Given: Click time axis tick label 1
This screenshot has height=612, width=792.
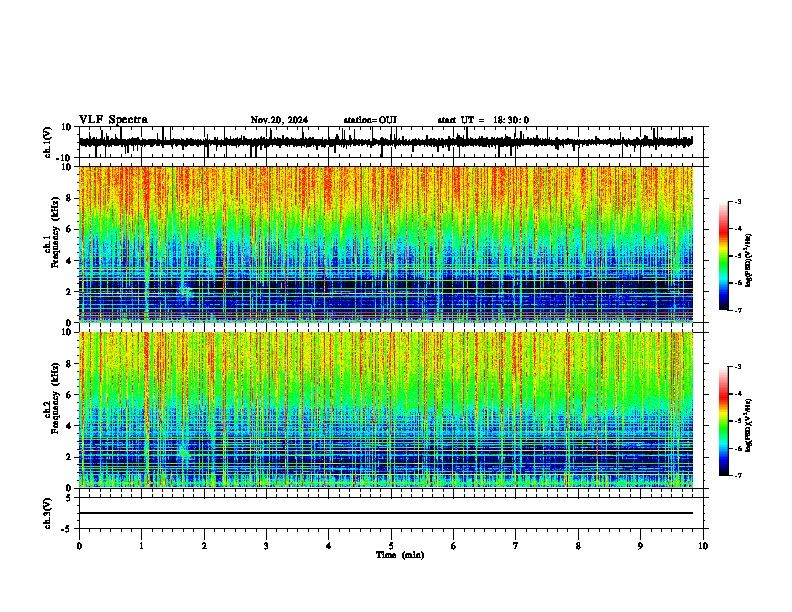Looking at the screenshot, I should point(141,546).
